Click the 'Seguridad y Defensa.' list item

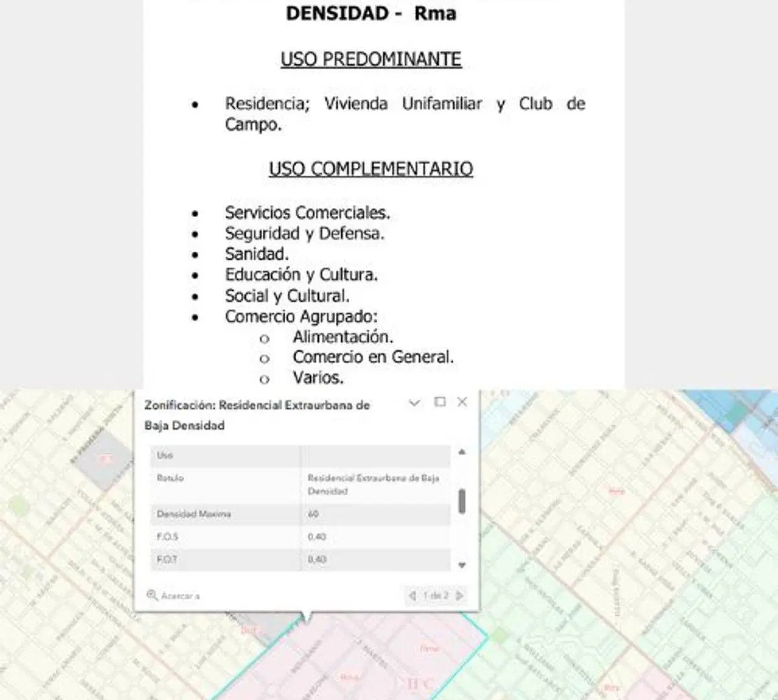[x=305, y=233]
